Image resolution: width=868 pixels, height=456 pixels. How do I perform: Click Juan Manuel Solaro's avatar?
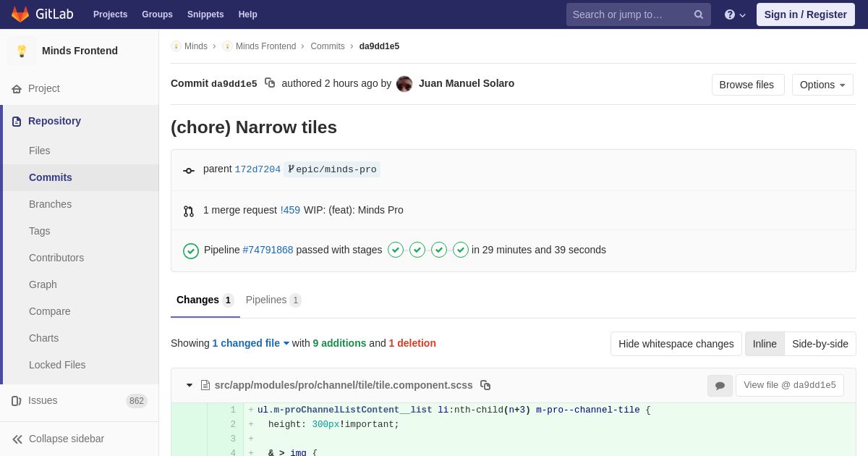click(404, 84)
